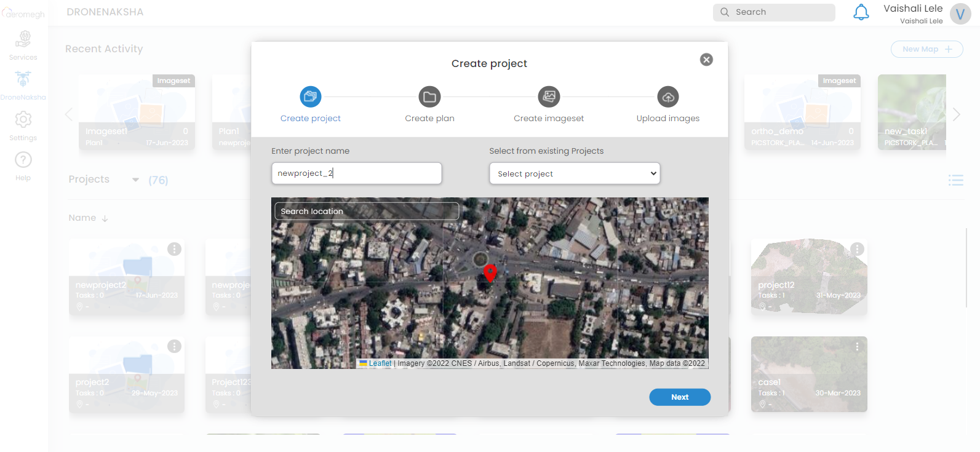Expand the Projects dropdown arrow
The width and height of the screenshot is (980, 452).
tap(135, 180)
